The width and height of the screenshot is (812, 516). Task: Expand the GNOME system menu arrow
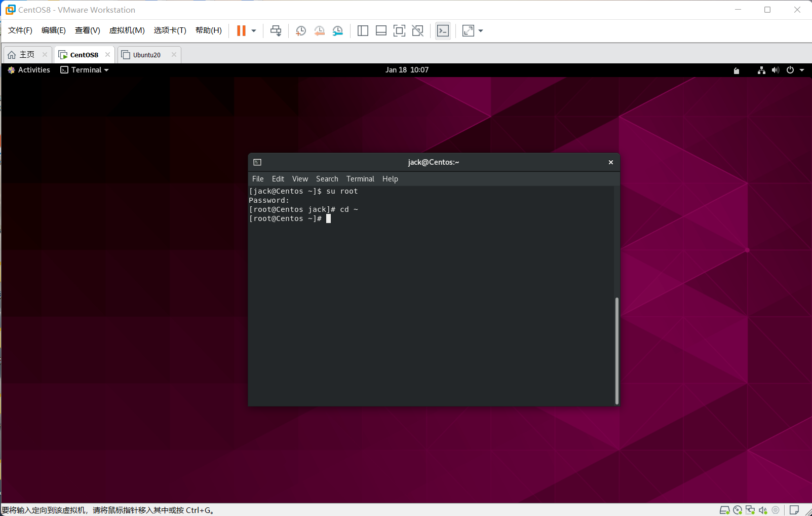(802, 70)
